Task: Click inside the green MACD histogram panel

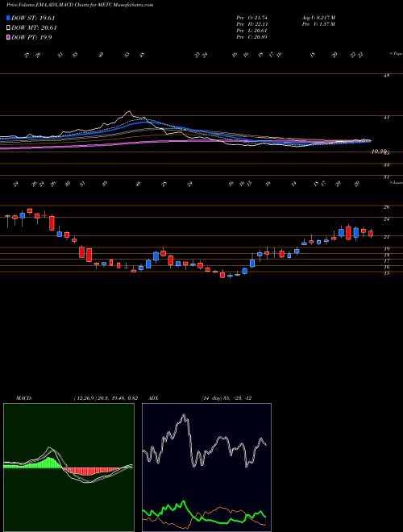Action: pyautogui.click(x=69, y=468)
